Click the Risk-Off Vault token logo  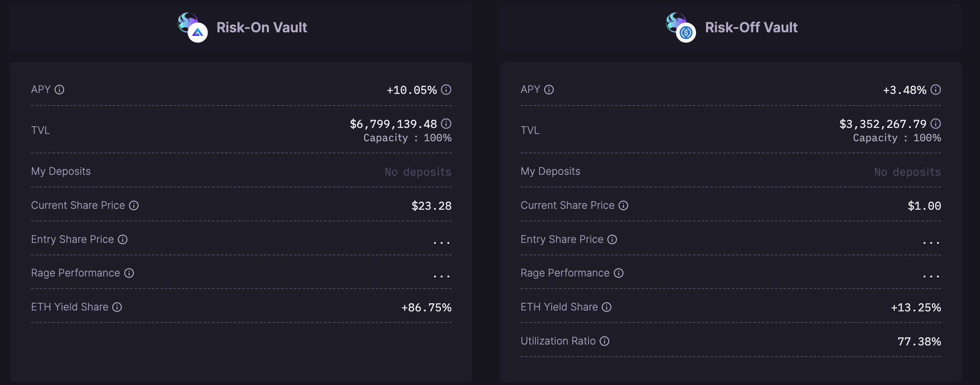[681, 28]
